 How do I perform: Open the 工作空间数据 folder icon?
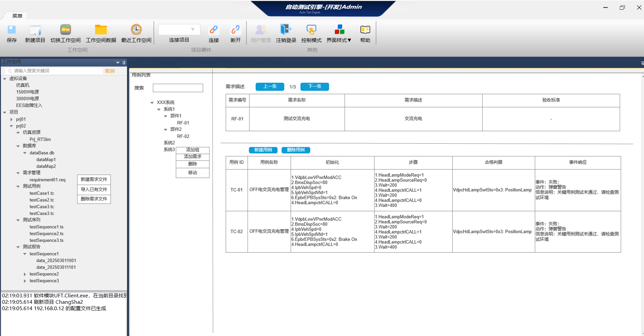[101, 30]
